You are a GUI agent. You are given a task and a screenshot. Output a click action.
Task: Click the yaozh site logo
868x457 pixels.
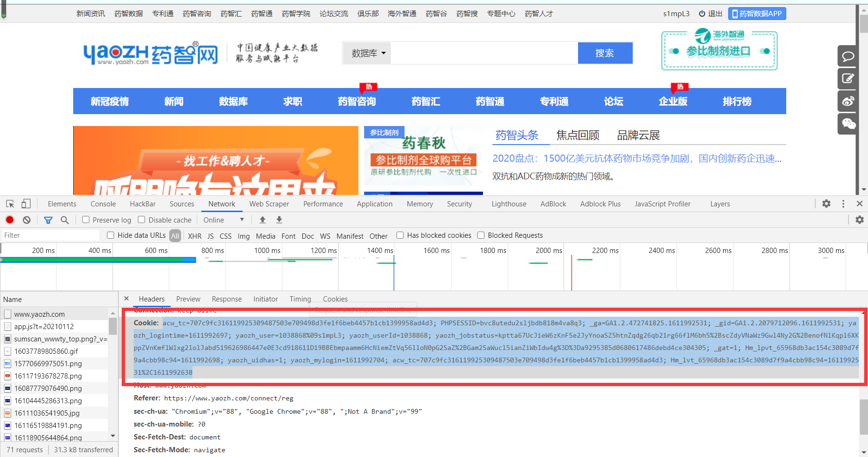151,53
